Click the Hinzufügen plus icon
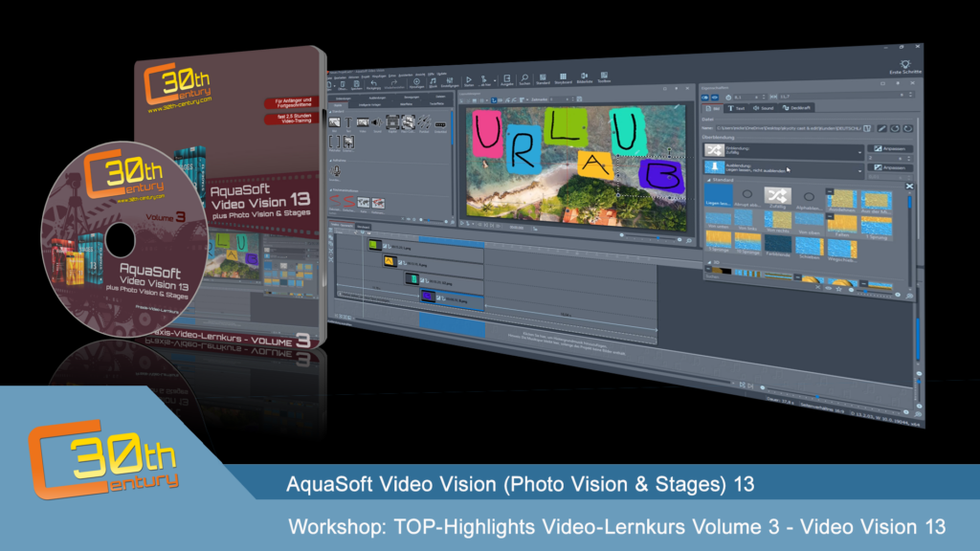 click(x=417, y=81)
